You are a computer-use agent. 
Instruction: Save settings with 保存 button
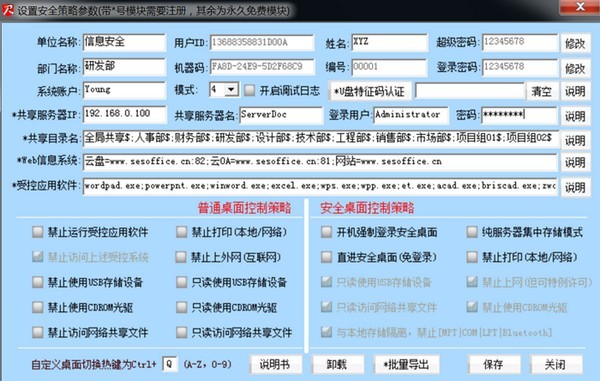click(x=493, y=365)
